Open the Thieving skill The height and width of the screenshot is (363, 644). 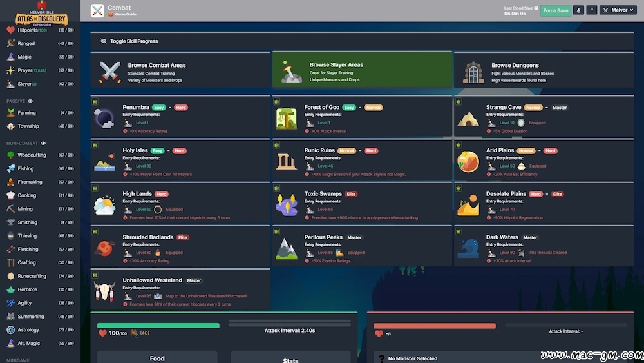point(40,235)
